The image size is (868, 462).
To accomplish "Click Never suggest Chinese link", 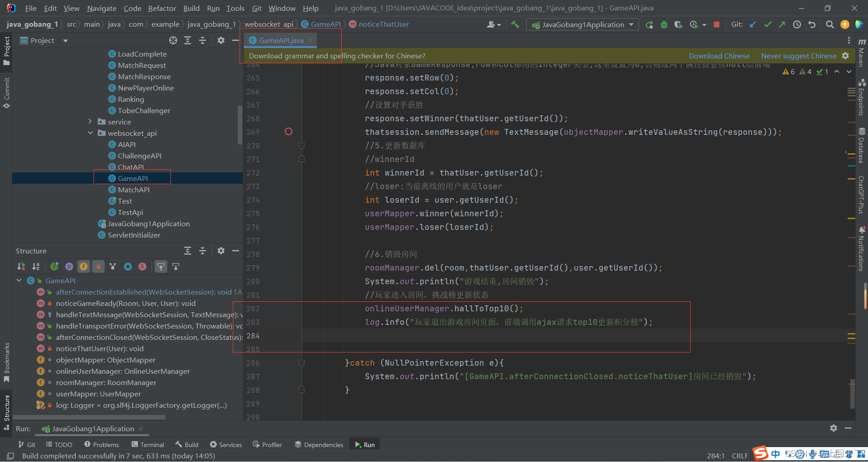I will point(798,56).
